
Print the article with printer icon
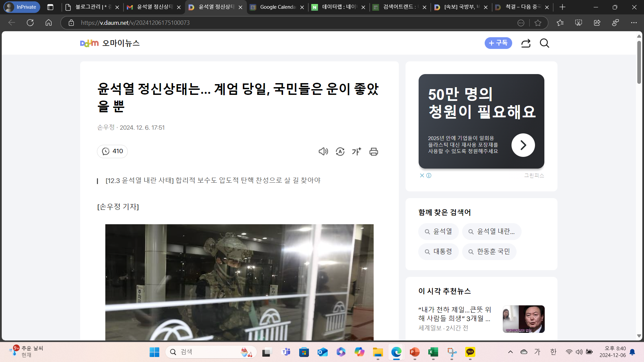pos(374,152)
